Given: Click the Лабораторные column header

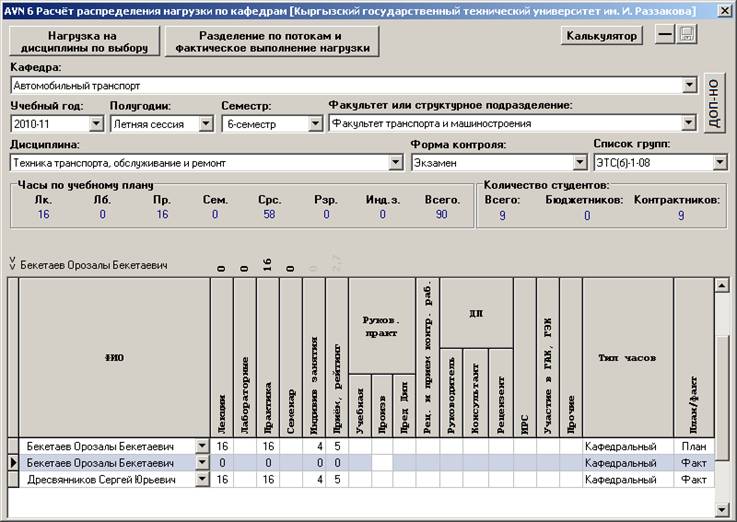Looking at the screenshot, I should point(245,358).
